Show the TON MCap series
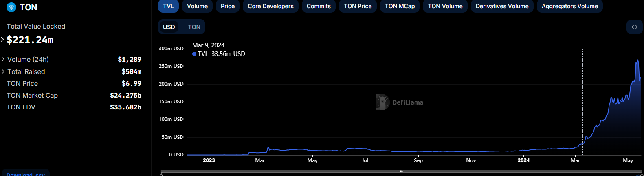 pos(400,6)
